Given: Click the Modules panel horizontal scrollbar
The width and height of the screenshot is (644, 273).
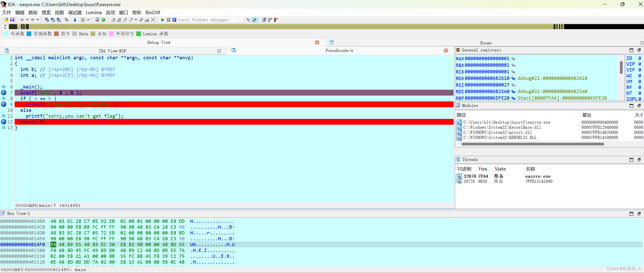Looking at the screenshot, I should click(533, 144).
